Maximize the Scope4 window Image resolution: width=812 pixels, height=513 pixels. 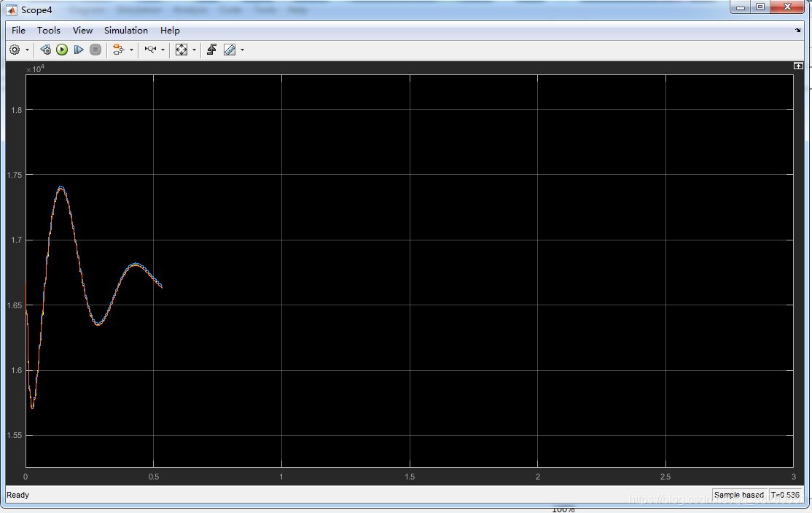[x=760, y=7]
